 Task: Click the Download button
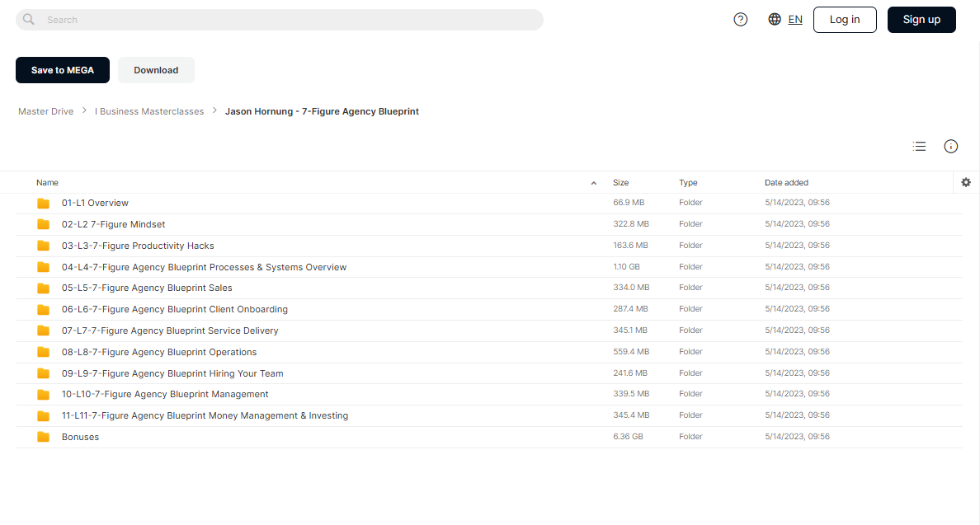[156, 70]
